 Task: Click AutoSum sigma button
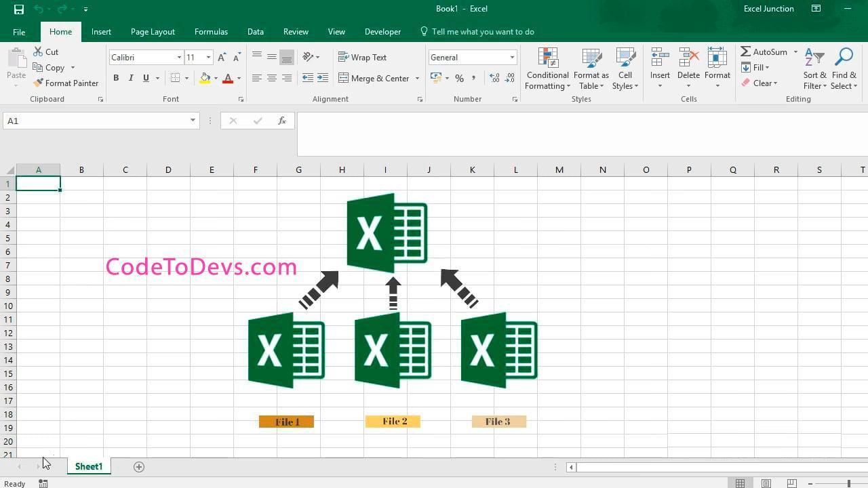[764, 52]
